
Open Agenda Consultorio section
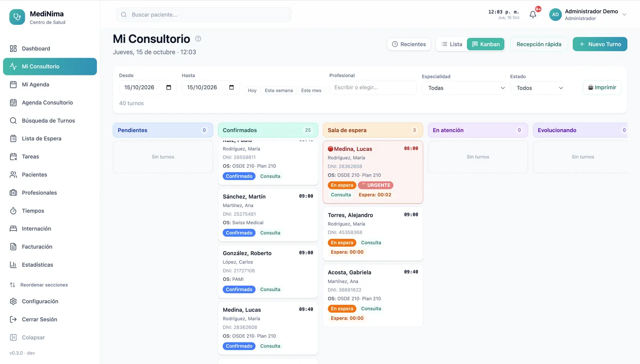[50, 102]
